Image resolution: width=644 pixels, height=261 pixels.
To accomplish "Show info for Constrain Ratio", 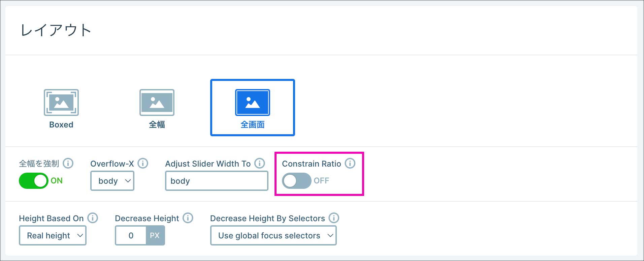I will (x=350, y=164).
